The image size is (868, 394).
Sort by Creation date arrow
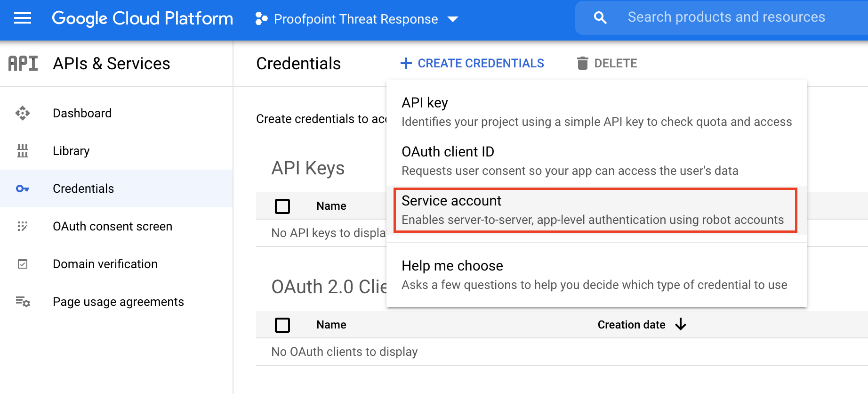click(681, 324)
